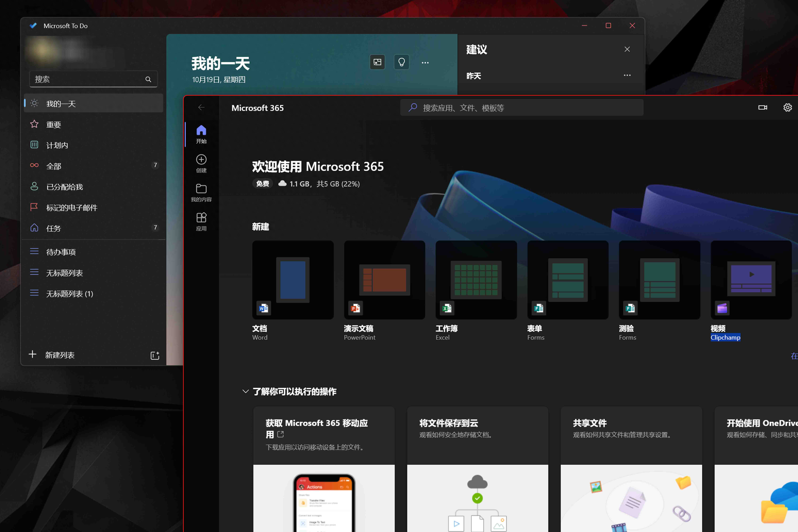Select the 无标题列表 (1) list
This screenshot has height=532, width=798.
pyautogui.click(x=93, y=293)
